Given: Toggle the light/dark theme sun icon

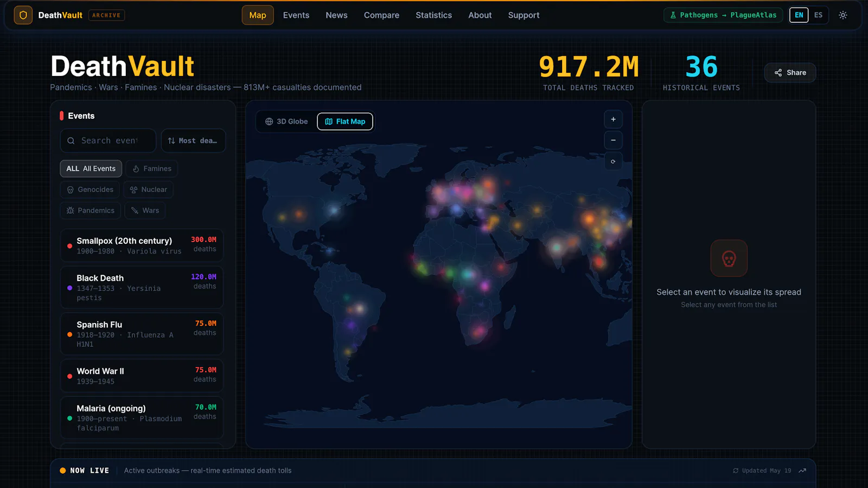Looking at the screenshot, I should 843,15.
